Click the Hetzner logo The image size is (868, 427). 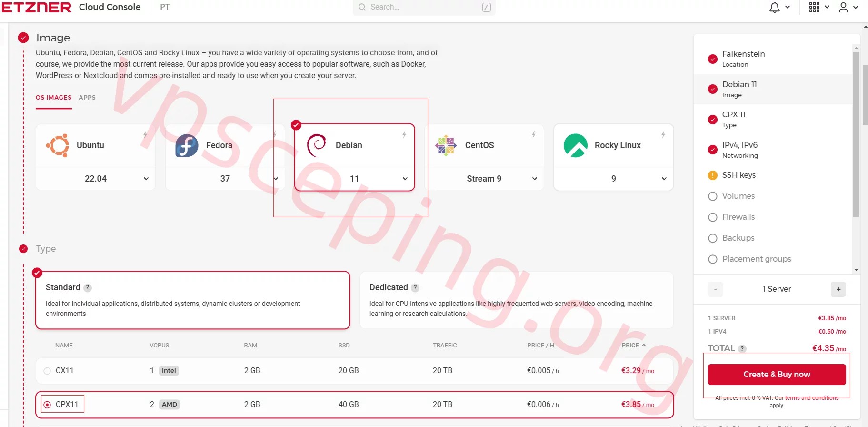pos(36,7)
